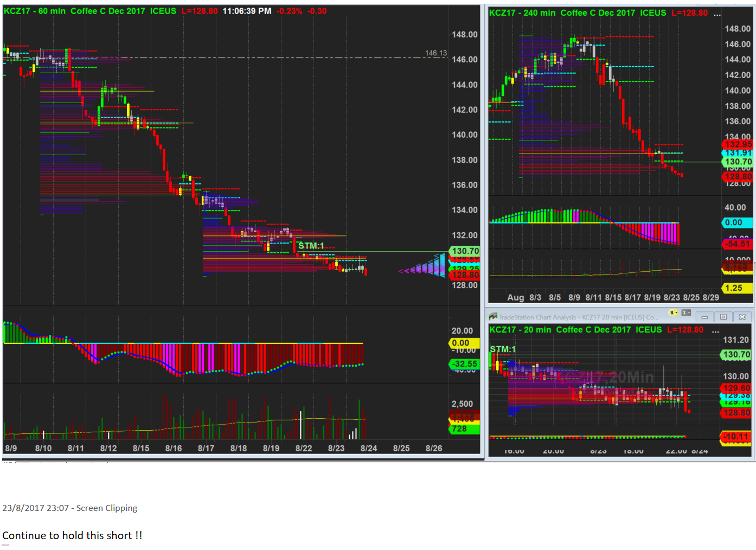Screen dimensions: 756x550
Task: Click the green 130.70 price tag on the 60 min chart
Action: (x=465, y=251)
